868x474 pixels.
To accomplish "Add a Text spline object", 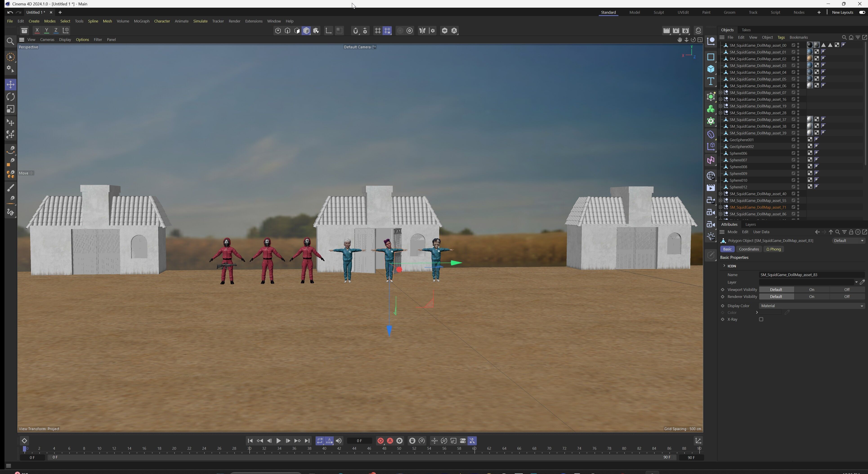I will tap(711, 82).
